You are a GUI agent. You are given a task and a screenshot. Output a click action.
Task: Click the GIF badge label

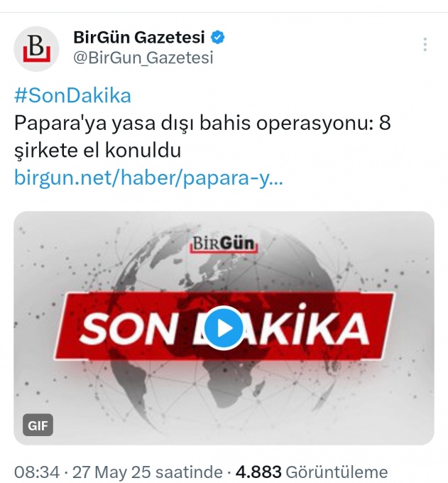click(38, 425)
